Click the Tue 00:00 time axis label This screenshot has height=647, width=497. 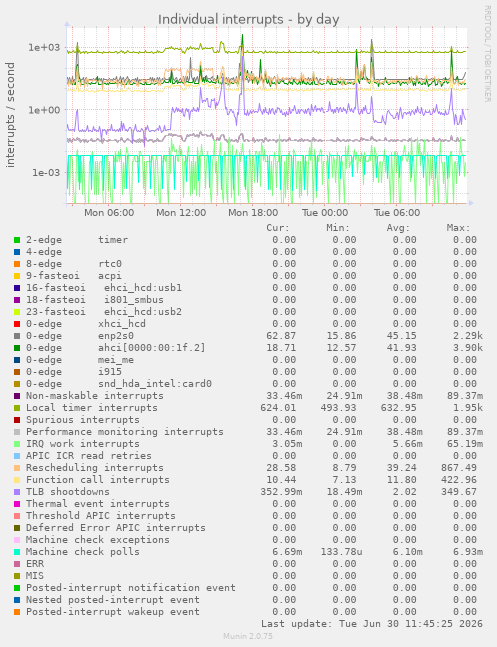325,213
